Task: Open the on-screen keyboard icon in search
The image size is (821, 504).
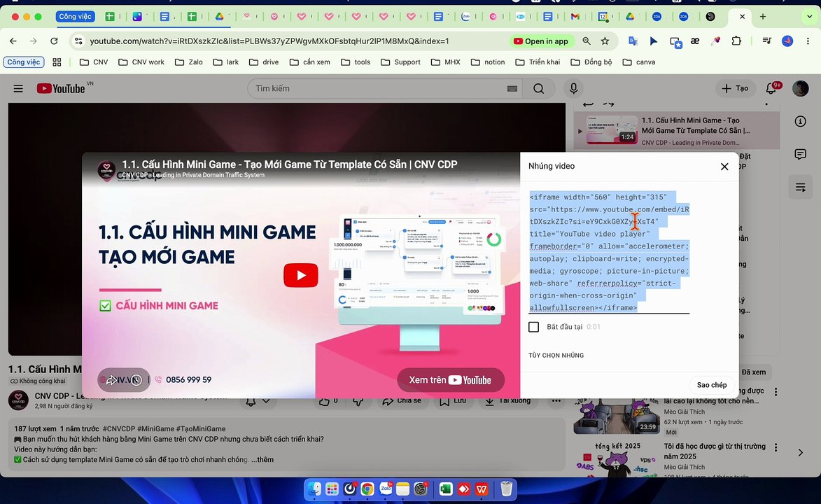Action: tap(512, 88)
